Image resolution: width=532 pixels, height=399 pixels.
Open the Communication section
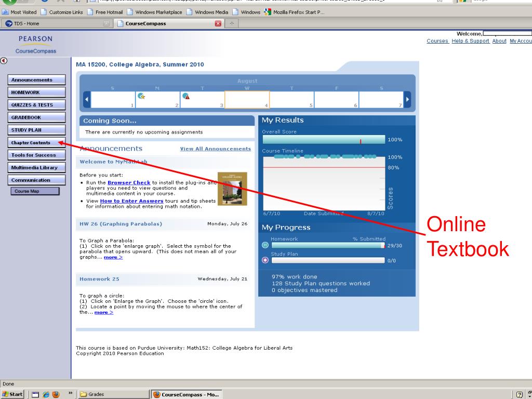click(x=36, y=180)
